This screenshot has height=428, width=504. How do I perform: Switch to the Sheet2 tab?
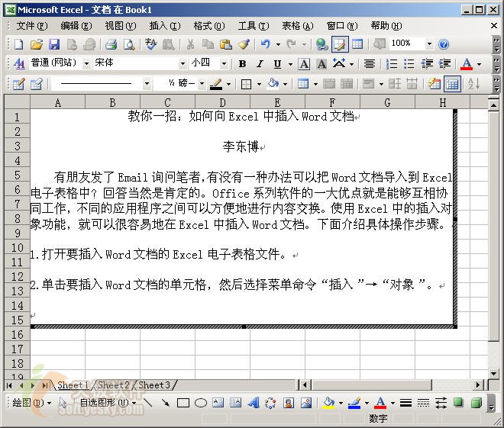click(114, 385)
